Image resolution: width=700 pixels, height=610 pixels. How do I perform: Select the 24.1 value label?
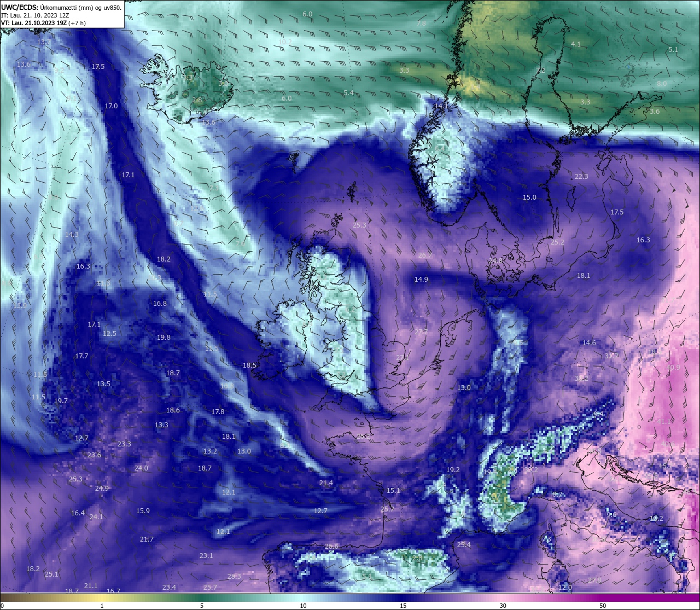(96, 517)
